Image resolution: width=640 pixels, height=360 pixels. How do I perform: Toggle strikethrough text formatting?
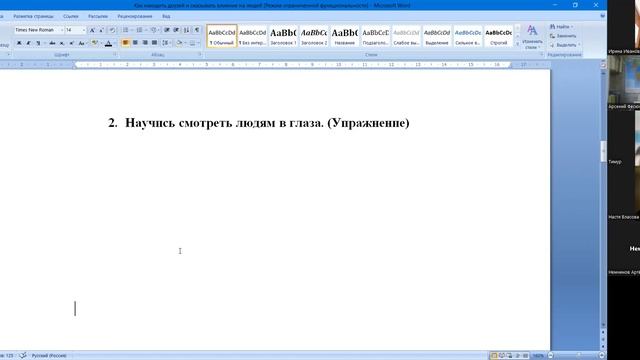coord(52,43)
